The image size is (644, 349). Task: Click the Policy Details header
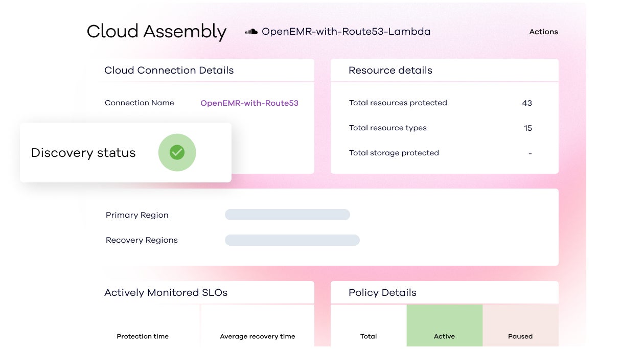pos(382,293)
